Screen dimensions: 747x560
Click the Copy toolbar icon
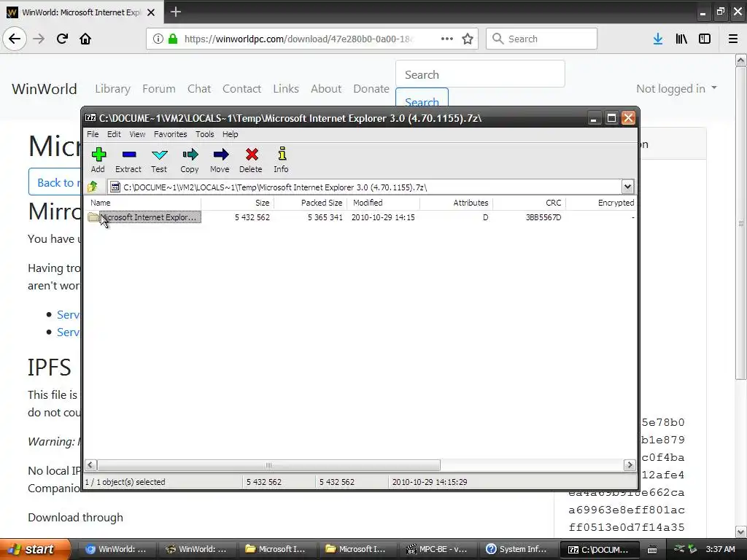coord(190,160)
